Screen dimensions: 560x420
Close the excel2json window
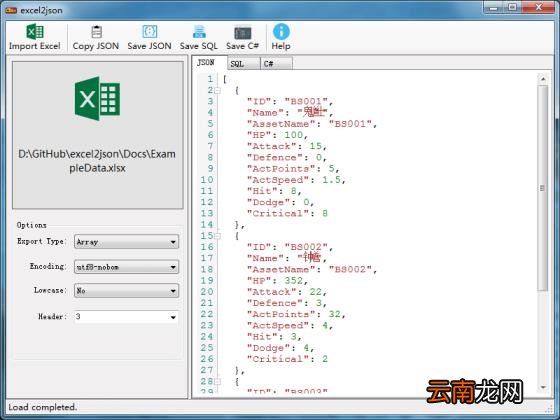point(539,7)
